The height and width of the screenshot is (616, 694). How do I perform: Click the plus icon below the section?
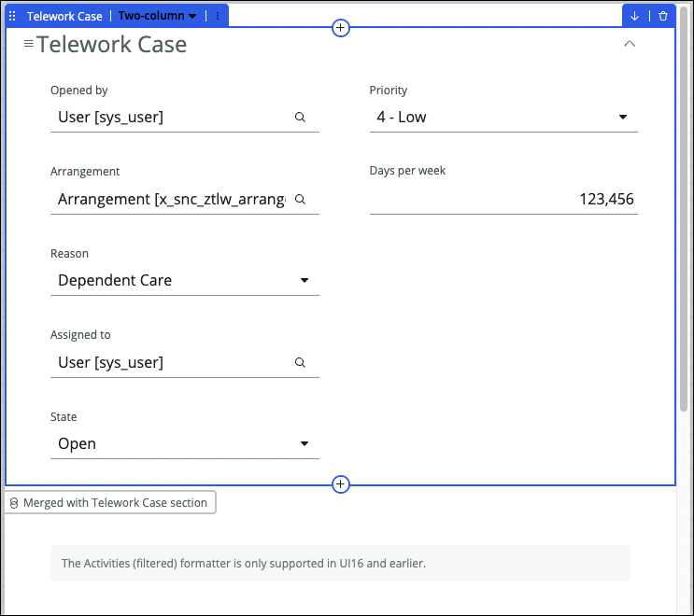[341, 484]
